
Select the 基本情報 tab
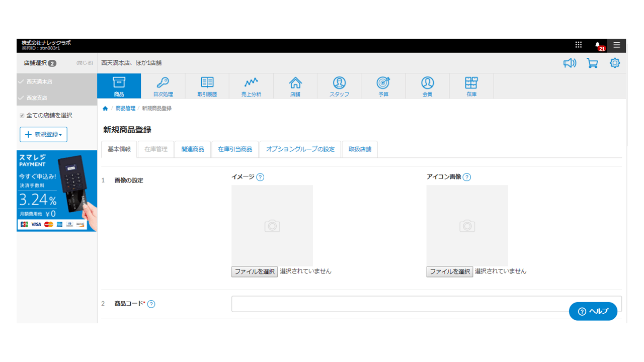tap(119, 149)
